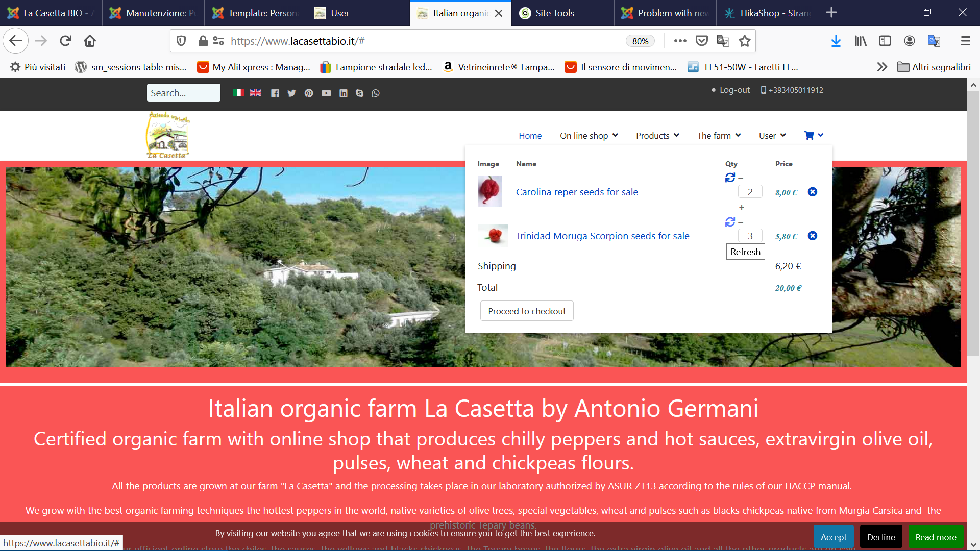This screenshot has height=551, width=980.
Task: Open the WhatsApp contact icon
Action: [376, 93]
